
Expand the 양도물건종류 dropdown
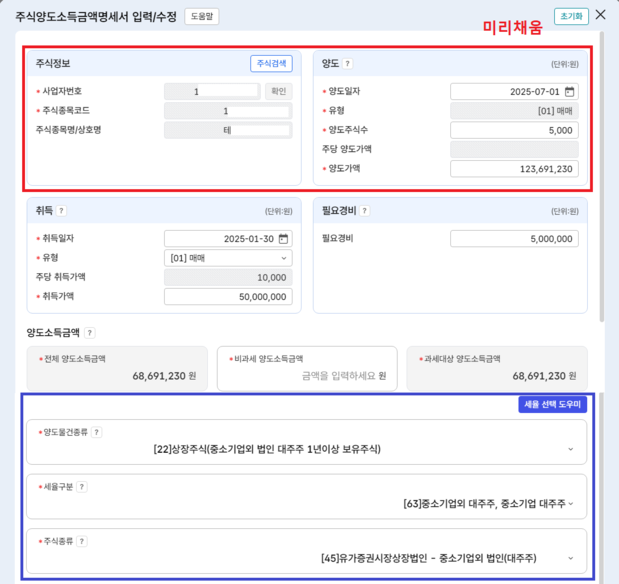(570, 449)
